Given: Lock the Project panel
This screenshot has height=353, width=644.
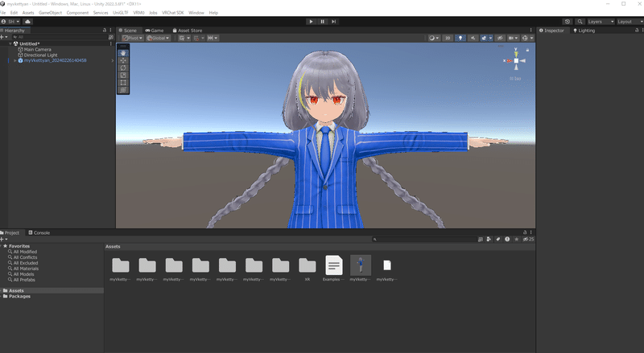Looking at the screenshot, I should [x=525, y=232].
